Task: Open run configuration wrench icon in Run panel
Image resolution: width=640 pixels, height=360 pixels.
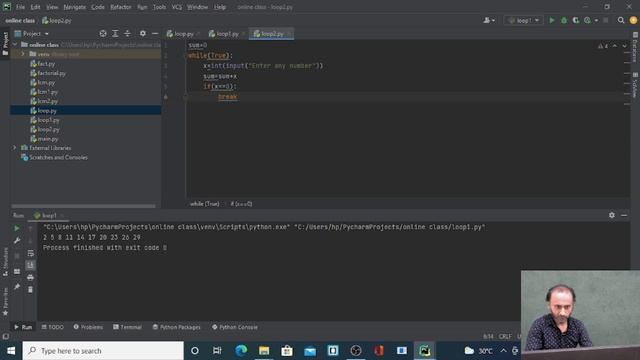Action: pyautogui.click(x=17, y=241)
